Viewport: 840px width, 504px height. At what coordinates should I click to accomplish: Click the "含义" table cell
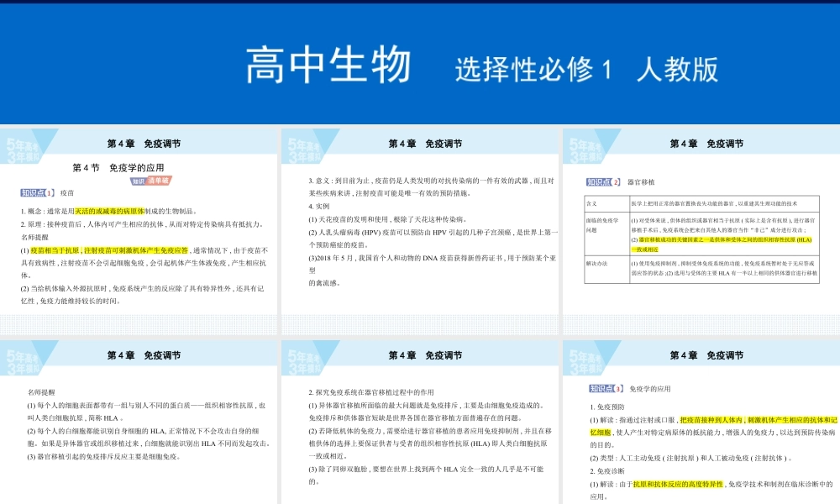[x=607, y=203]
